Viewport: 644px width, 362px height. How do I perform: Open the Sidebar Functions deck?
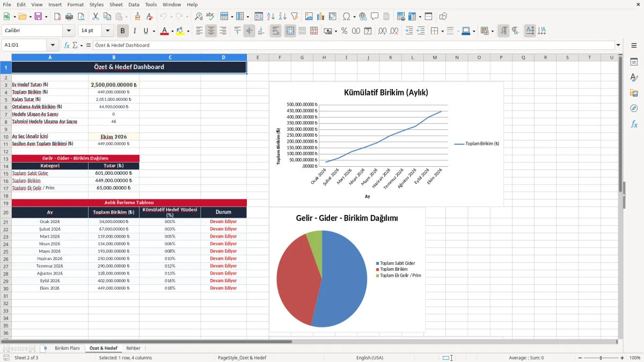(634, 124)
